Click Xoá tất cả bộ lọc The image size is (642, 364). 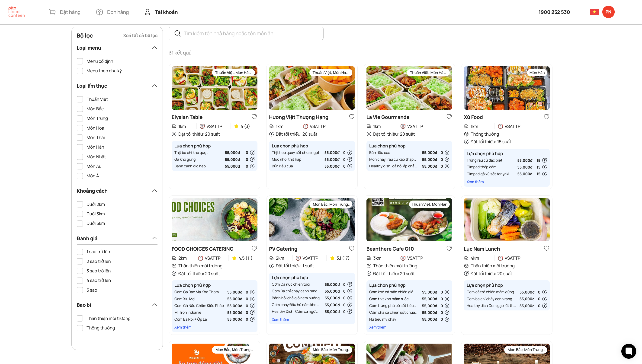[x=140, y=35]
